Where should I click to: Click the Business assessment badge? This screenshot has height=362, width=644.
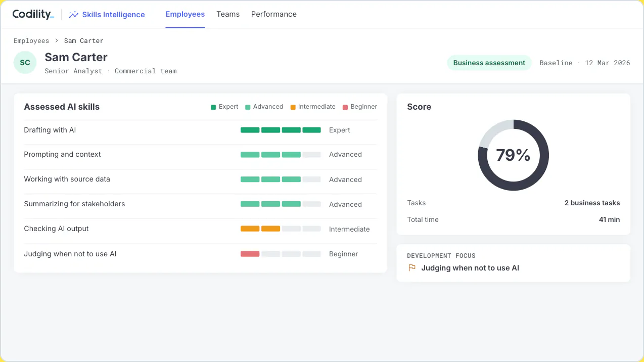click(x=489, y=63)
